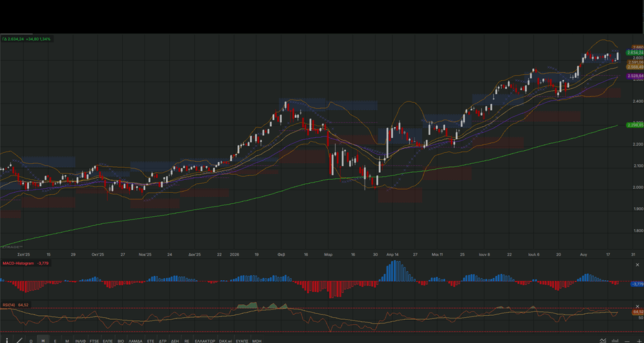Load the FTSE symbol

(94, 341)
